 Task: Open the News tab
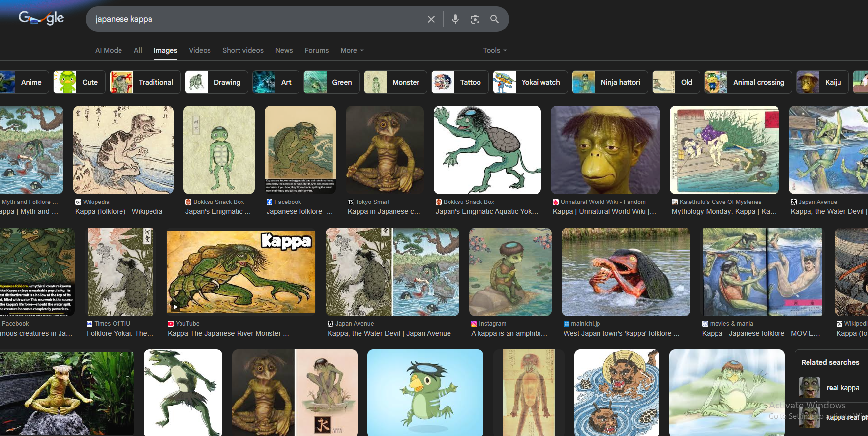tap(284, 50)
